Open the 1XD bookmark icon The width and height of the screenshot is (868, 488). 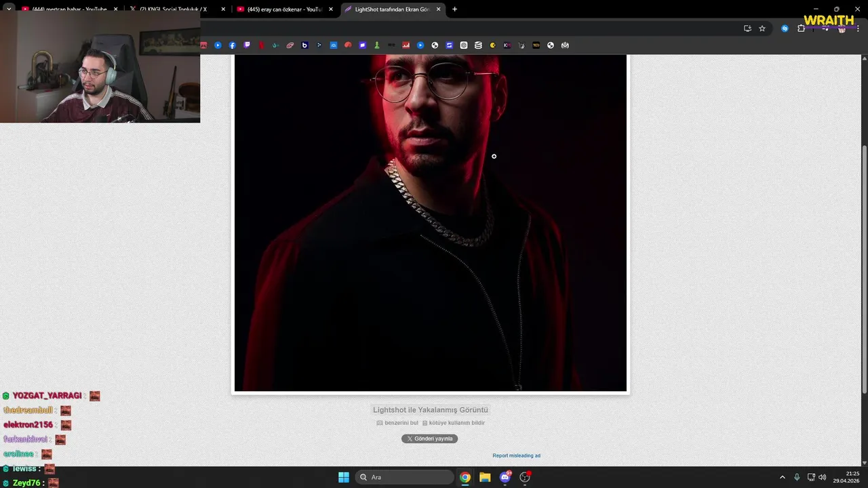click(x=536, y=45)
